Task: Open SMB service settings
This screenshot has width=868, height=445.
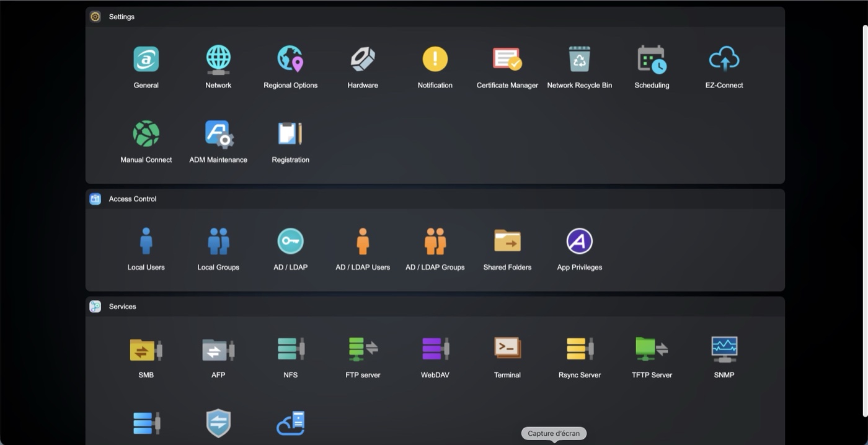Action: pyautogui.click(x=146, y=350)
